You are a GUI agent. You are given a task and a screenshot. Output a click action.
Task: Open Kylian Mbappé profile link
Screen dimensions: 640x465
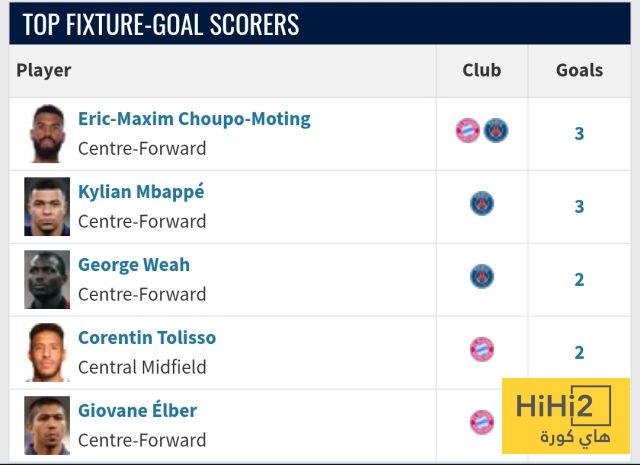(x=141, y=192)
